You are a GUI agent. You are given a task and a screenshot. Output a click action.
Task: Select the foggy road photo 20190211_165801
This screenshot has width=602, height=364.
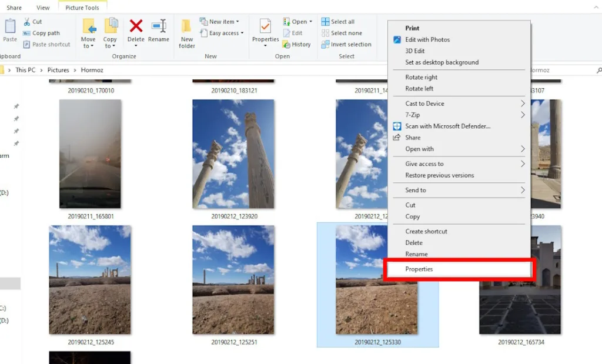pos(90,153)
